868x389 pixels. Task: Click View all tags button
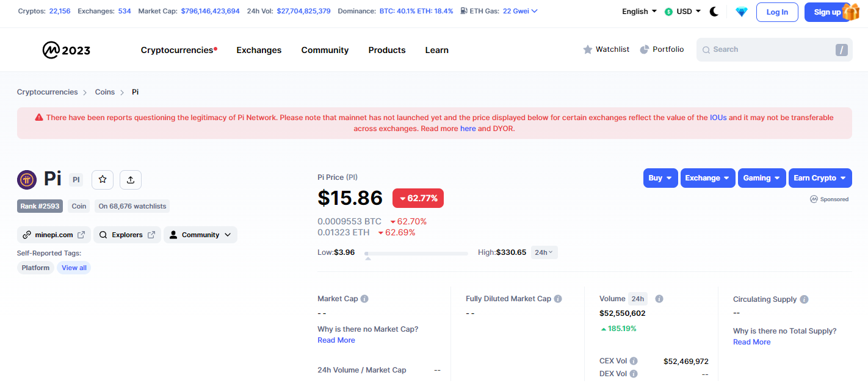74,268
